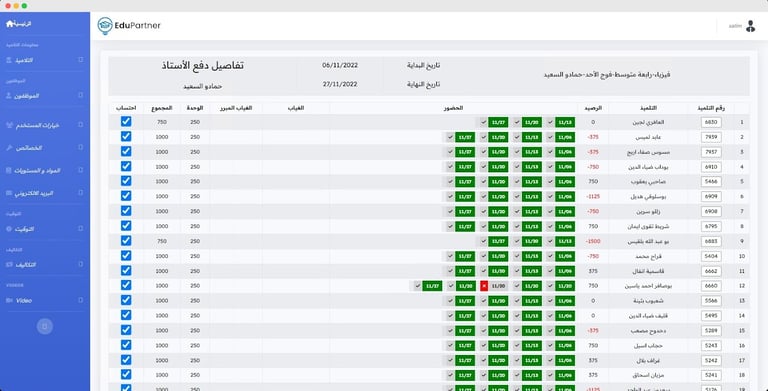This screenshot has height=391, width=768.
Task: Open المواد و المستويات in the sidebar
Action: 37,171
